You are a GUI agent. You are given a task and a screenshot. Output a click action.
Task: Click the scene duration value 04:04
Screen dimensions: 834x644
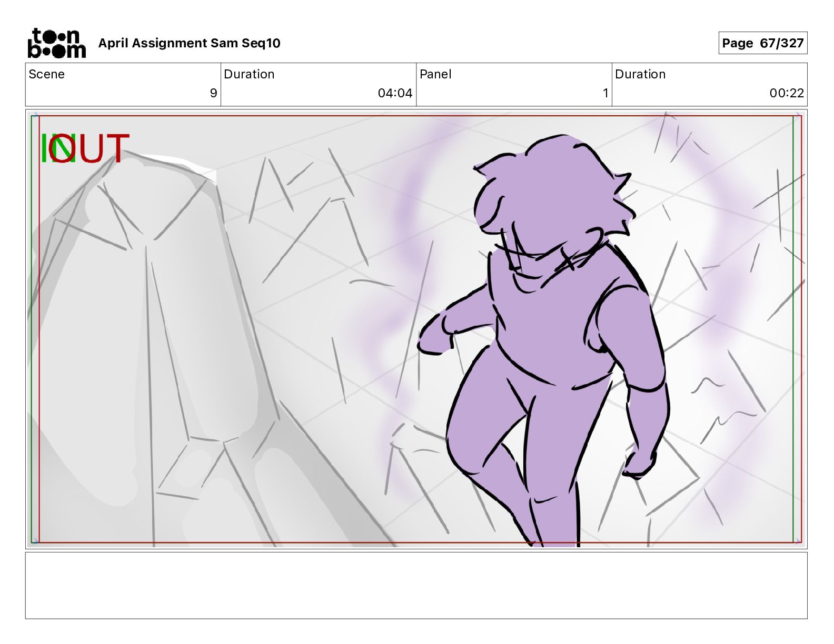pyautogui.click(x=395, y=93)
